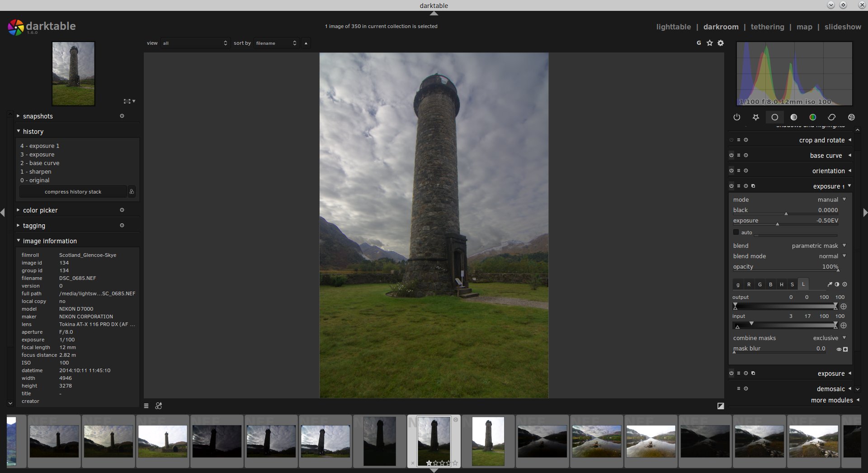This screenshot has height=473, width=868.
Task: Show the mask with eye icon
Action: (x=839, y=349)
